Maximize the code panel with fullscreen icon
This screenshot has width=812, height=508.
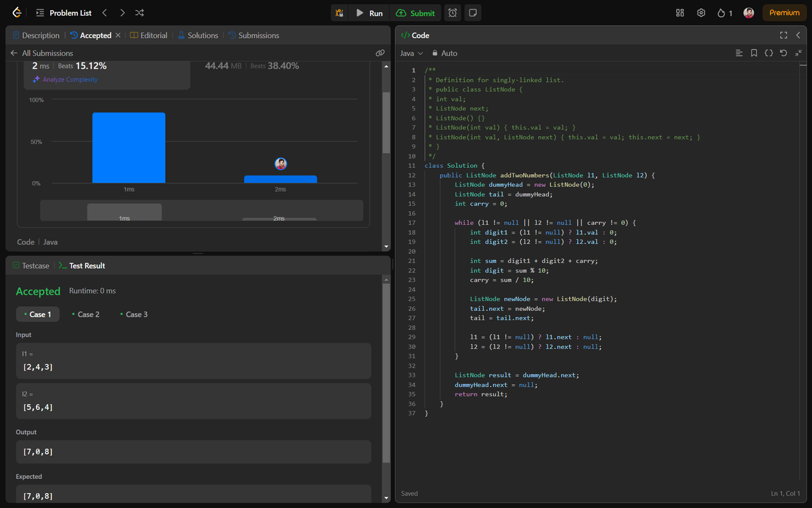pos(784,35)
